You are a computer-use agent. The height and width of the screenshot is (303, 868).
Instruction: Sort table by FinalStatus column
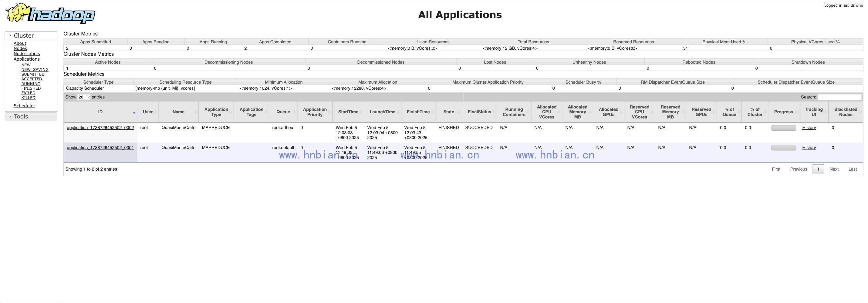click(x=479, y=112)
